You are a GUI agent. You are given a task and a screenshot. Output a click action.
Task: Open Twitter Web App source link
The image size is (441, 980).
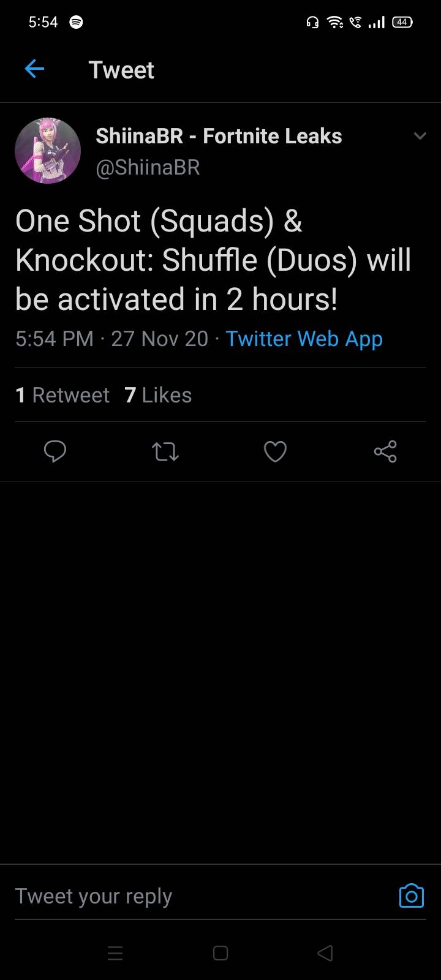304,339
